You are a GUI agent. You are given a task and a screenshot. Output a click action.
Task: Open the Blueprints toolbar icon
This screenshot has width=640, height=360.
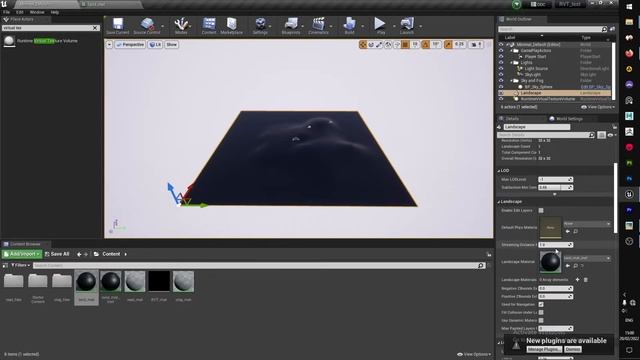(x=291, y=26)
